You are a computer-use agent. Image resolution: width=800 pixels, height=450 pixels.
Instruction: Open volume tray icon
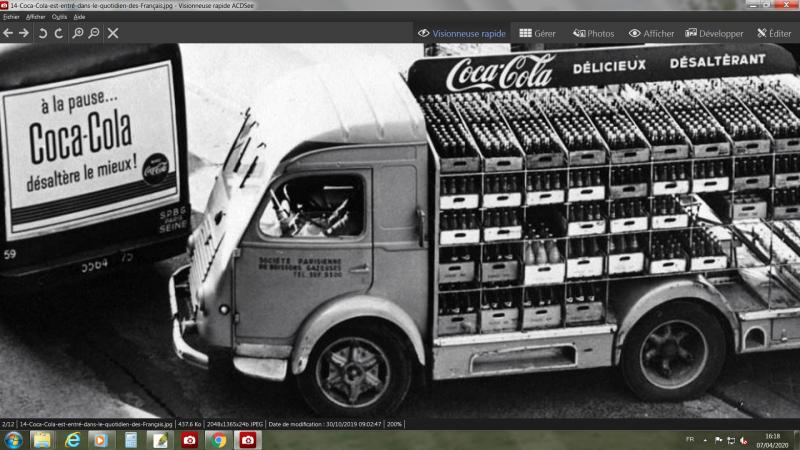point(743,440)
